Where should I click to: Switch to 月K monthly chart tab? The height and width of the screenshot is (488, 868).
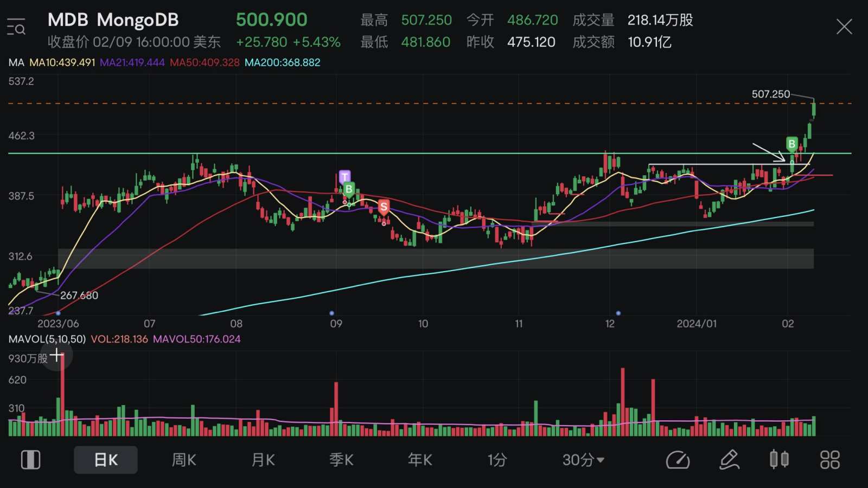click(263, 460)
